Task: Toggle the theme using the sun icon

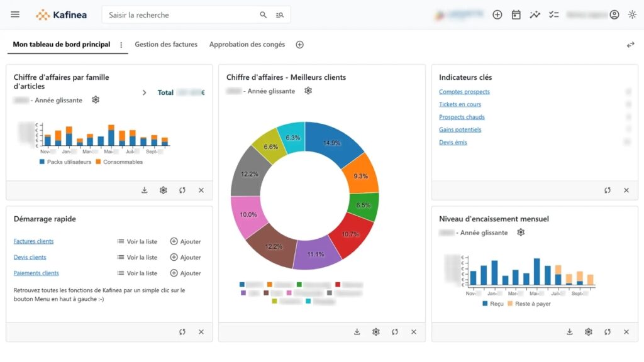Action: pos(633,14)
